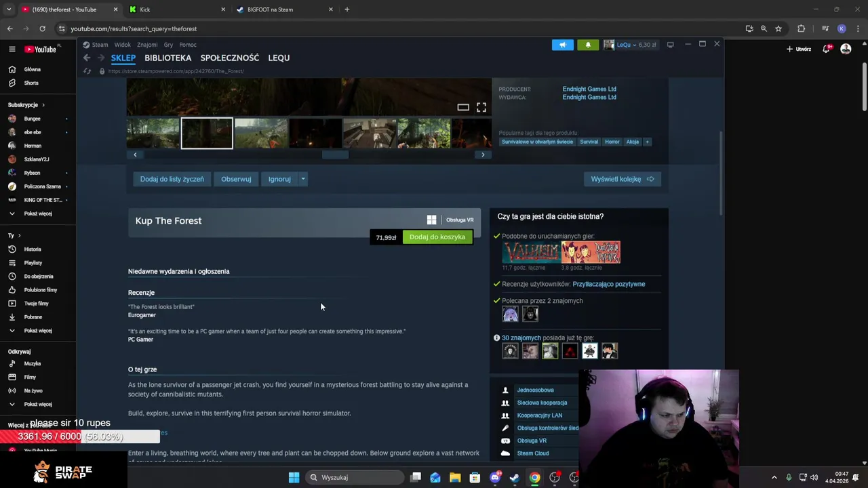Open Gry menu in Steam
868x488 pixels.
coord(168,45)
